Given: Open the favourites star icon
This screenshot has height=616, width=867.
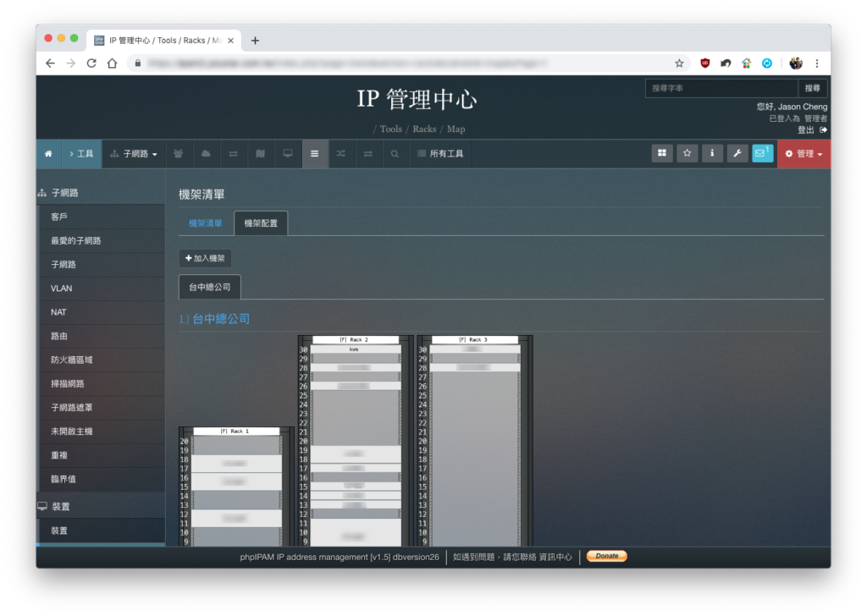Looking at the screenshot, I should point(687,153).
